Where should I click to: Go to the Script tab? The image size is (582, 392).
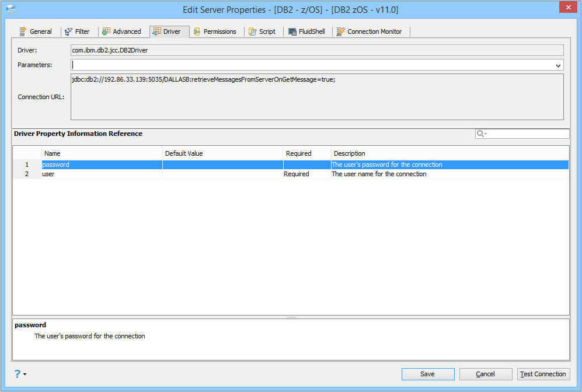[x=263, y=32]
